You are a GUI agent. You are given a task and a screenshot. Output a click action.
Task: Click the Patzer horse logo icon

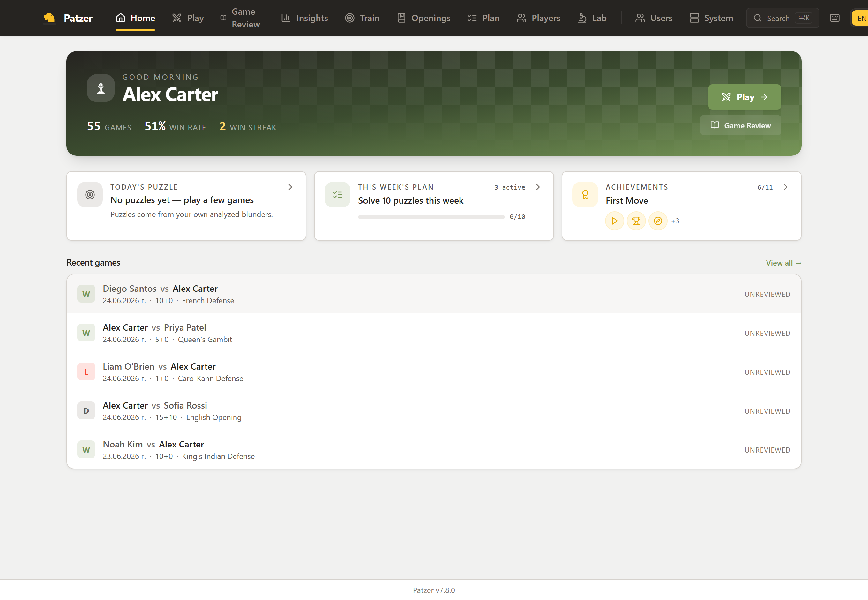point(49,18)
